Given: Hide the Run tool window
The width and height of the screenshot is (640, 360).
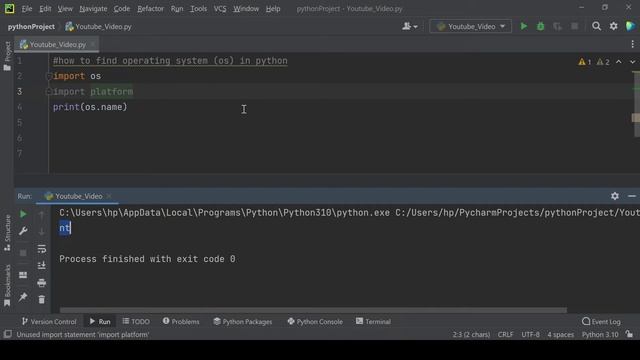Looking at the screenshot, I should pyautogui.click(x=631, y=196).
